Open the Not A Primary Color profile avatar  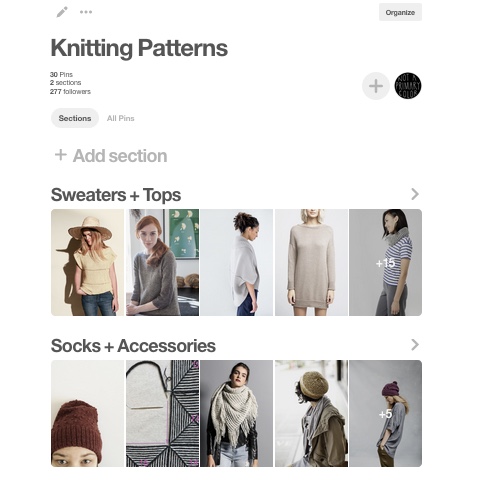tap(408, 86)
